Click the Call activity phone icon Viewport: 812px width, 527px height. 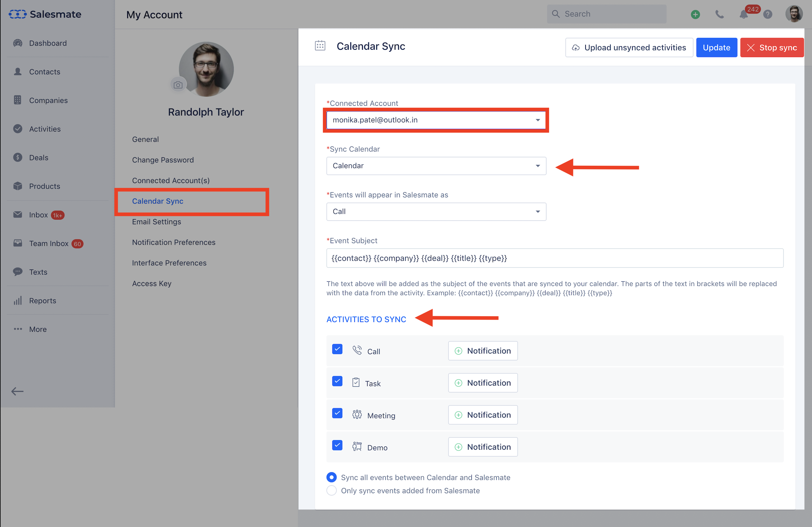[357, 350]
